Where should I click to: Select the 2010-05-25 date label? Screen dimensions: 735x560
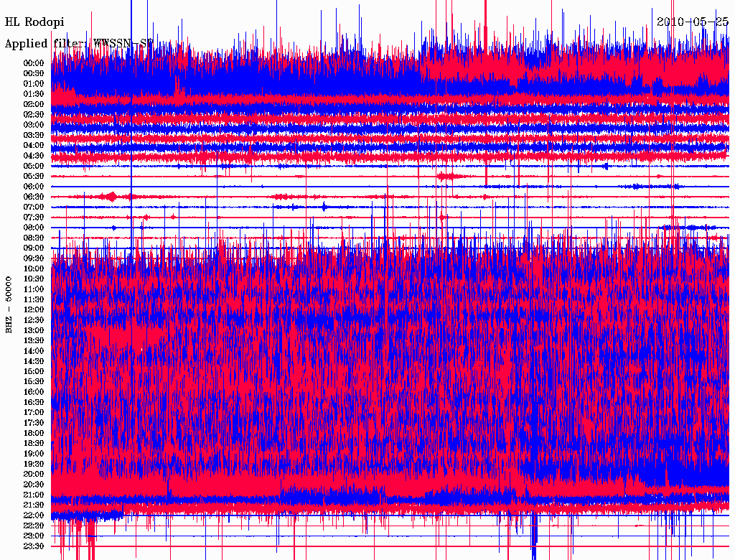(693, 22)
